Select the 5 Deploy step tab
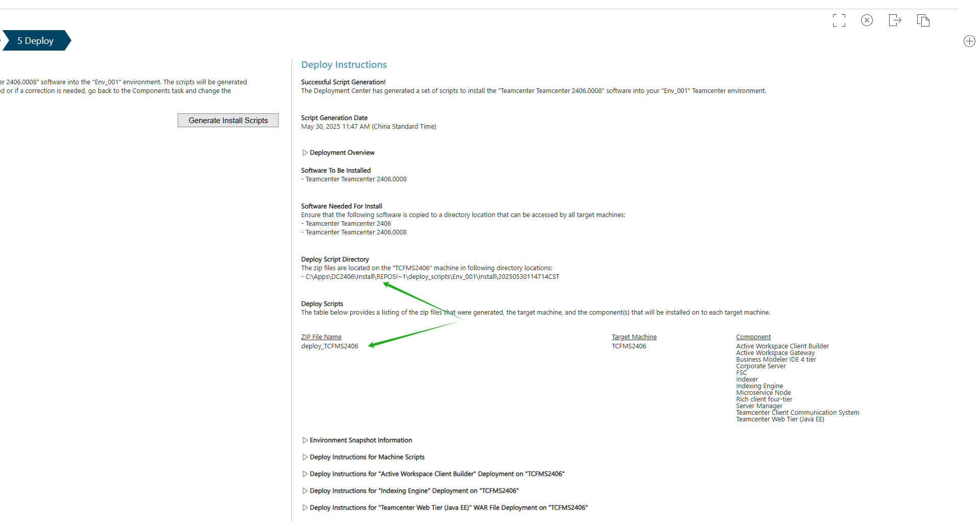The width and height of the screenshot is (980, 521). click(36, 41)
